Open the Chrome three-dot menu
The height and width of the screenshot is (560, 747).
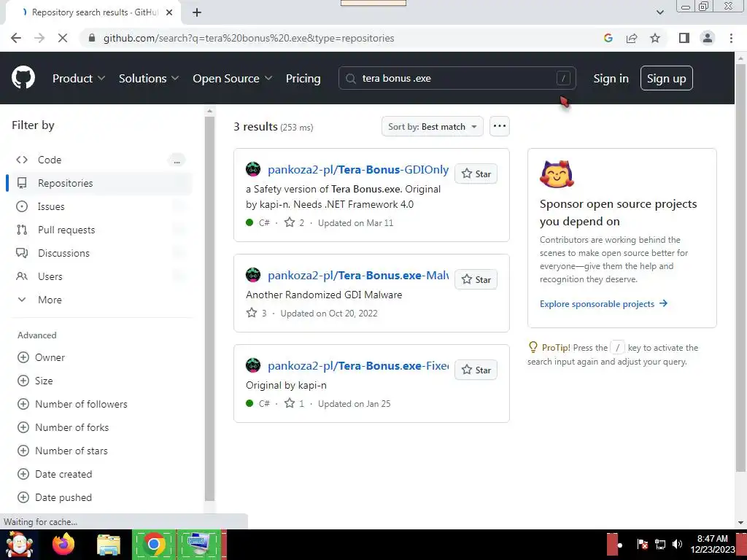point(731,38)
